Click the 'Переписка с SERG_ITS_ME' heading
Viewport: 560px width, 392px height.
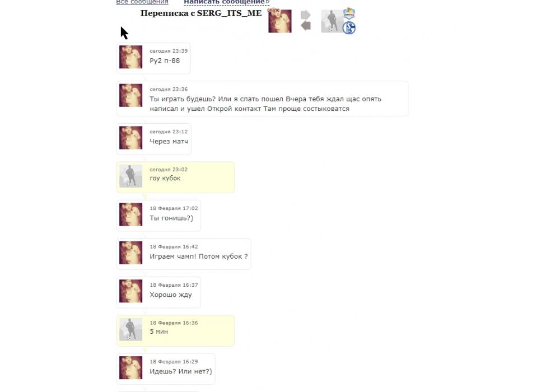201,13
